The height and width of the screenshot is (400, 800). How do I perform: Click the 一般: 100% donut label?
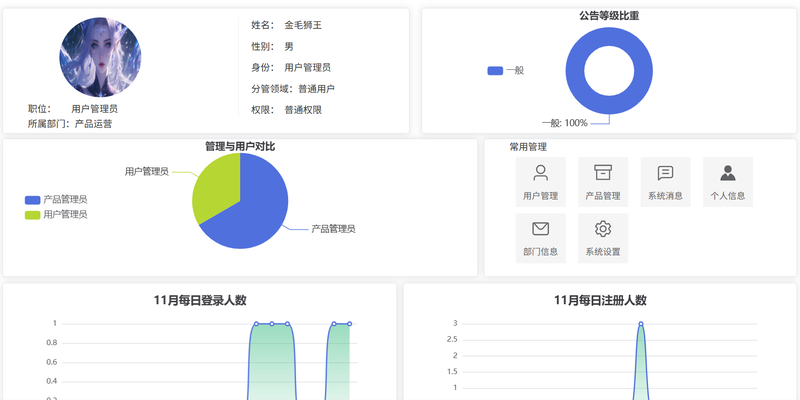(565, 123)
